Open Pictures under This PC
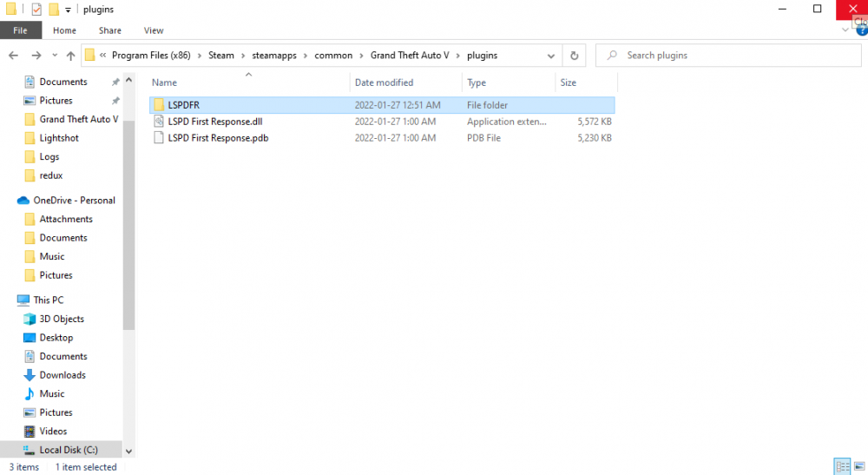Image resolution: width=868 pixels, height=475 pixels. coord(56,412)
